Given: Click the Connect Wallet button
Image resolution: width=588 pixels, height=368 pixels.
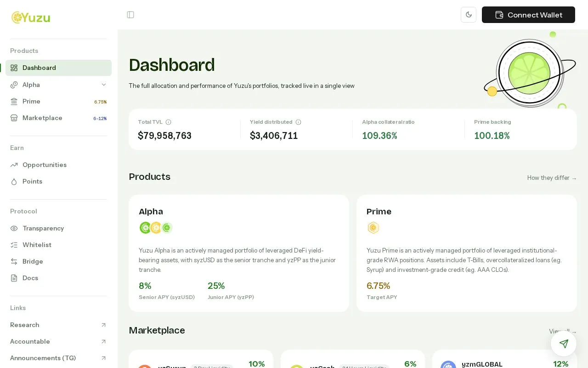Looking at the screenshot, I should (x=528, y=15).
